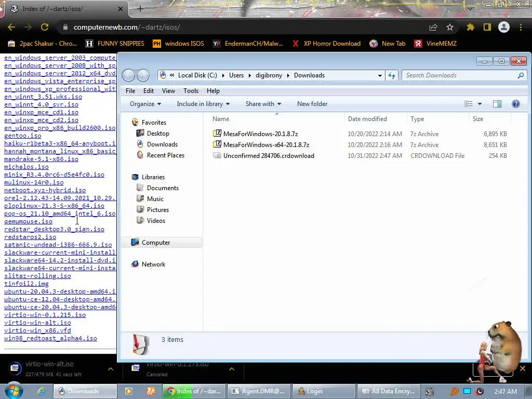Select Desktop under Favorites
532x399 pixels.
point(158,134)
